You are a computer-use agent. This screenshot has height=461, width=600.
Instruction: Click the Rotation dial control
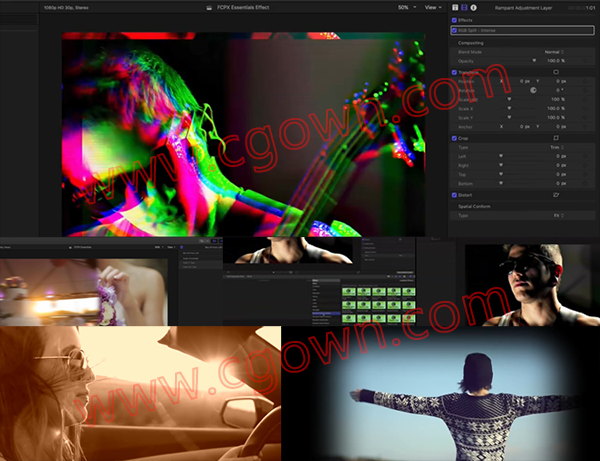click(533, 90)
